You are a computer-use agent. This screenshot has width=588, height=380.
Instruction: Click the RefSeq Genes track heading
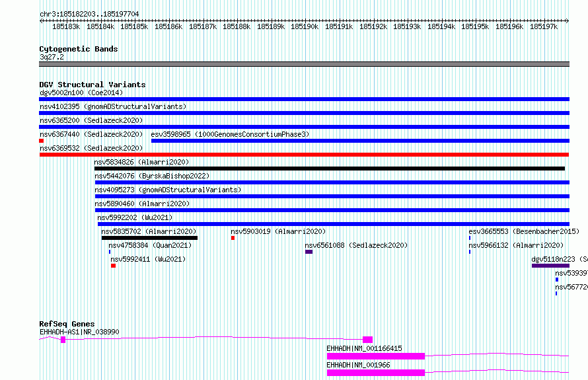tap(67, 324)
